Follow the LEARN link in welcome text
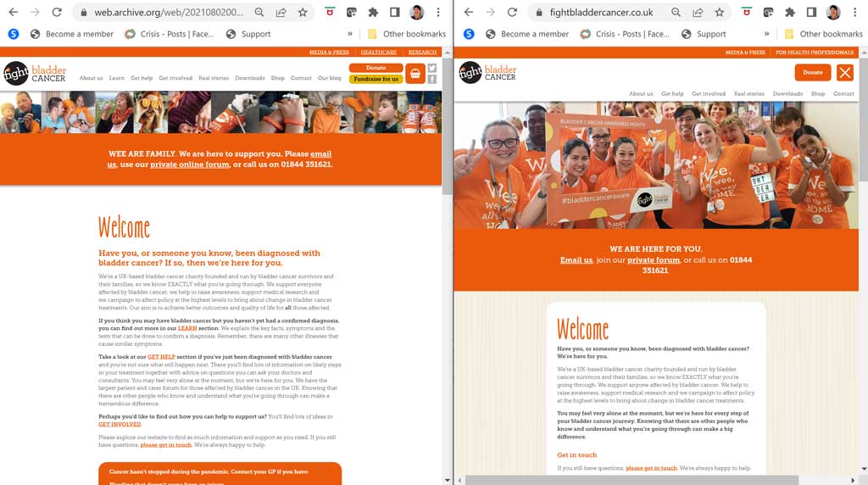868x485 pixels. click(x=187, y=328)
